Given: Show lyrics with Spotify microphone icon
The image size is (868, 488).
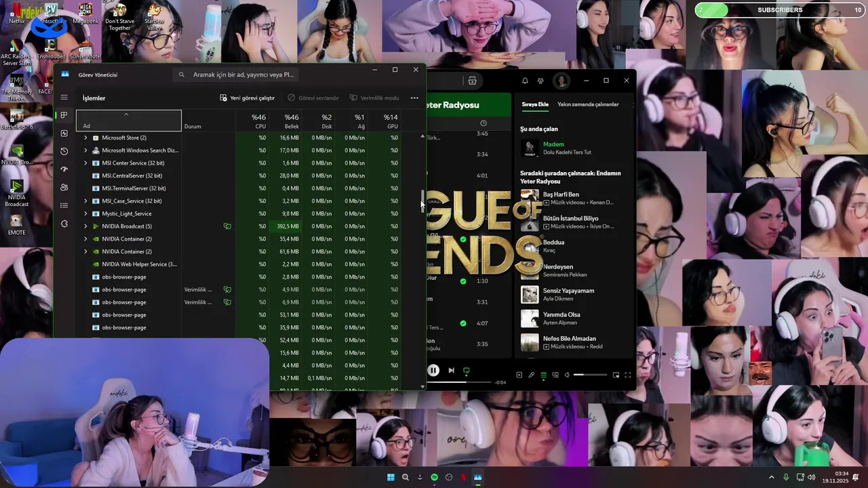Looking at the screenshot, I should tap(531, 375).
